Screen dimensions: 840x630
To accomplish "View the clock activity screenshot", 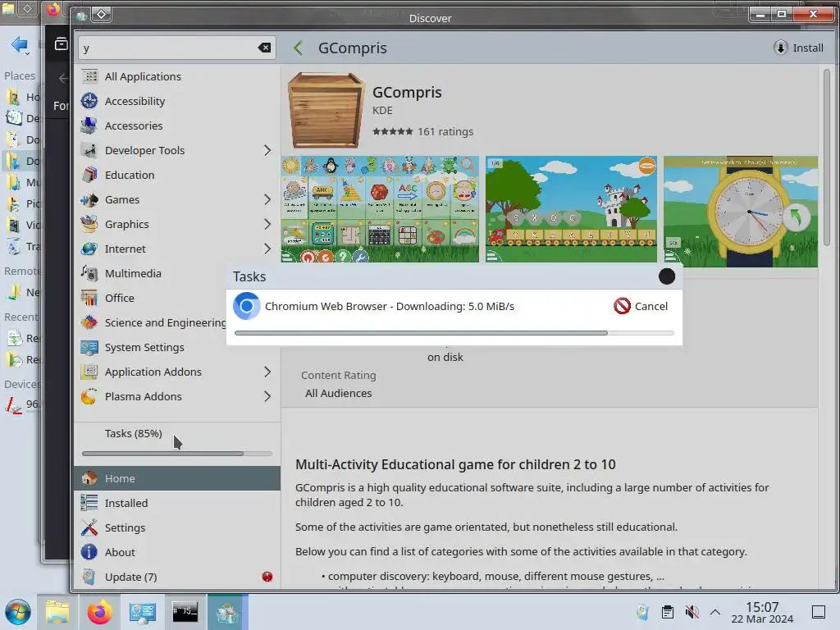I will click(x=741, y=212).
